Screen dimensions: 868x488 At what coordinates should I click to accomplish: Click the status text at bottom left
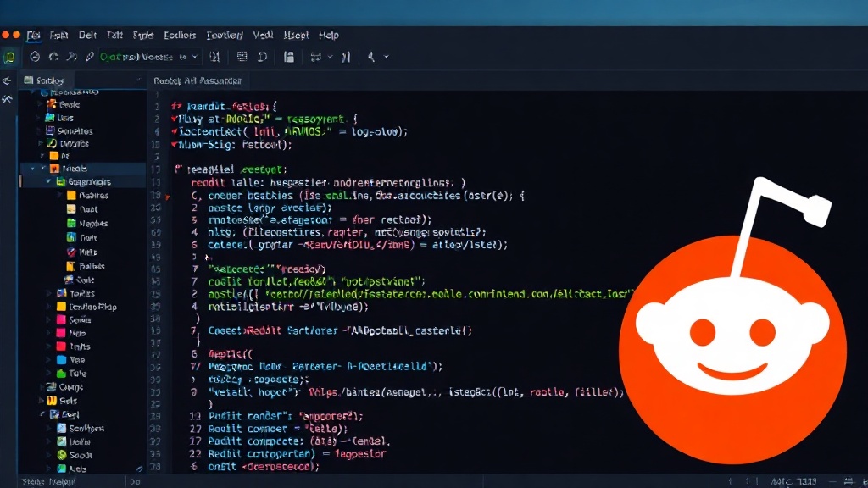pos(48,482)
